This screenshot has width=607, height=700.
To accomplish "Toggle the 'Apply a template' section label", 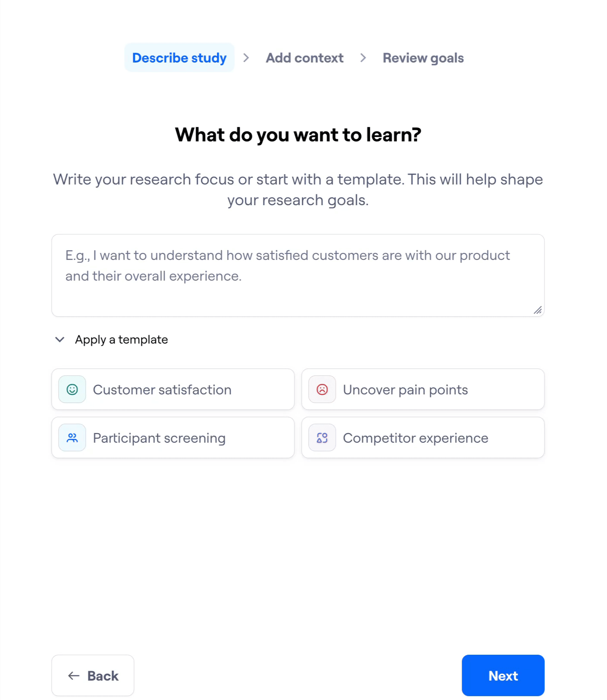I will pos(121,340).
